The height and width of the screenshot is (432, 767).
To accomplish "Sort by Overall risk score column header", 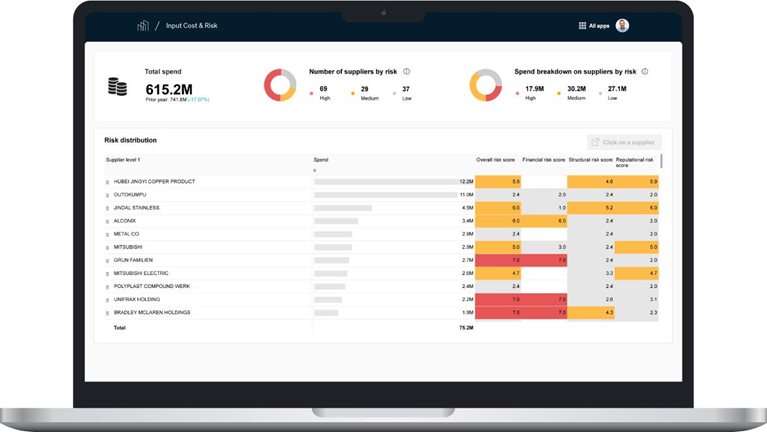I will coord(497,159).
